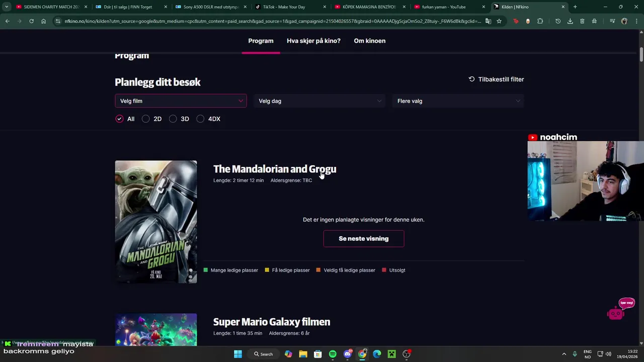Select the 3D format radio button
Screen dimensions: 644x362
[x=173, y=119]
